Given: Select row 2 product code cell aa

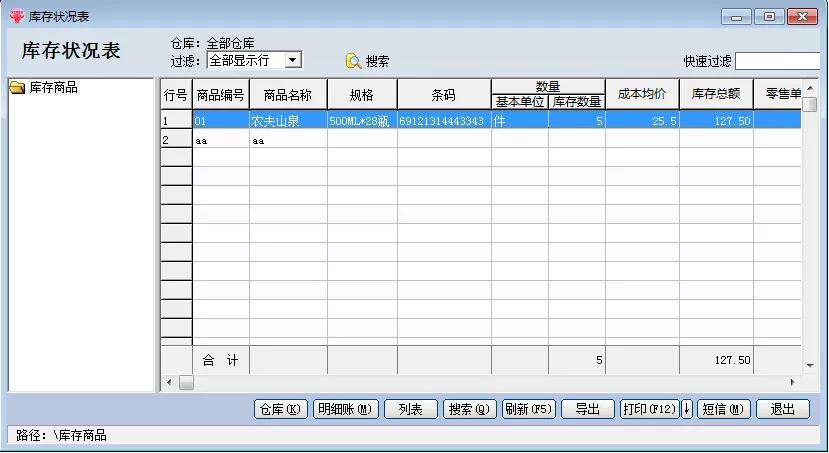Looking at the screenshot, I should pyautogui.click(x=221, y=140).
